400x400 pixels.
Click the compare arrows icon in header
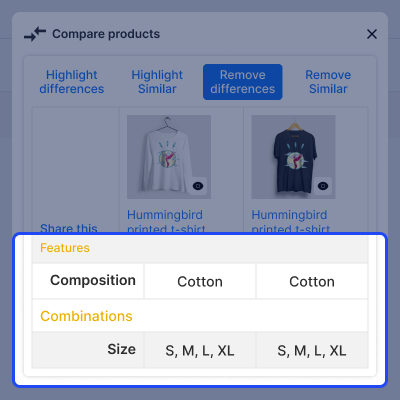[x=35, y=34]
